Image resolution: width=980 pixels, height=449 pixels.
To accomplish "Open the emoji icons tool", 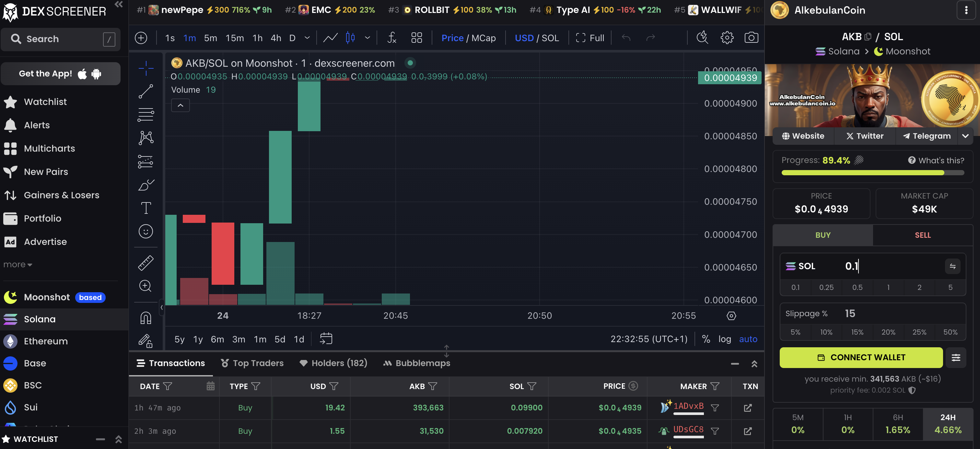I will (146, 231).
